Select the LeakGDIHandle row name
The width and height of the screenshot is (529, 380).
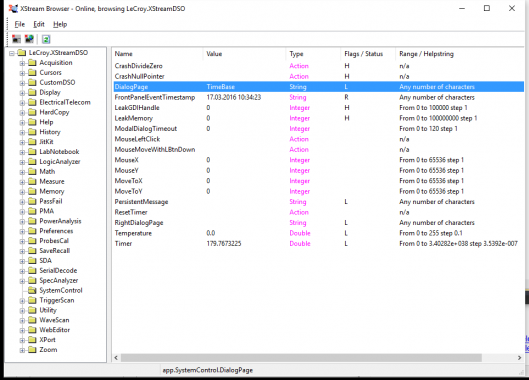point(137,108)
